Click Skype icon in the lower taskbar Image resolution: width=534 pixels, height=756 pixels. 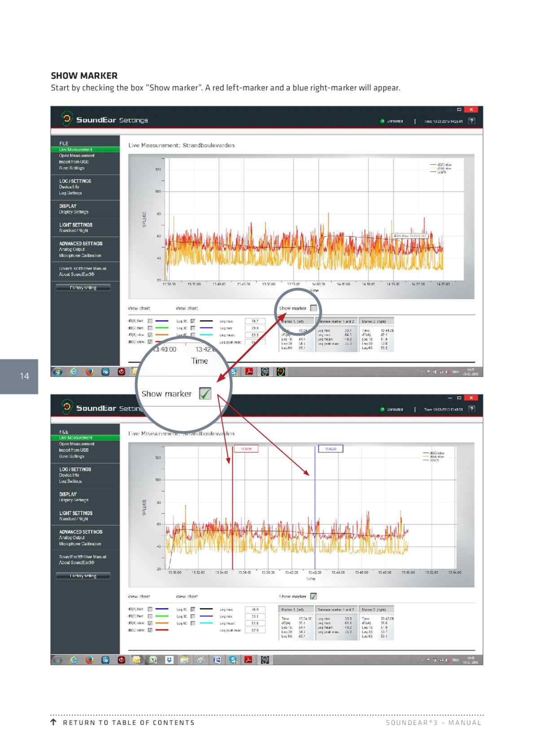point(233,659)
